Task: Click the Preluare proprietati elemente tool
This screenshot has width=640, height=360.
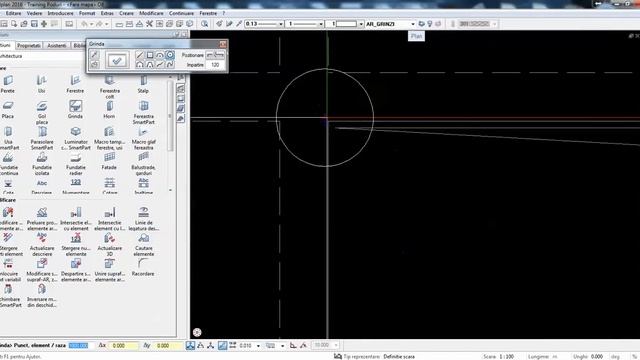Action: pos(42,219)
